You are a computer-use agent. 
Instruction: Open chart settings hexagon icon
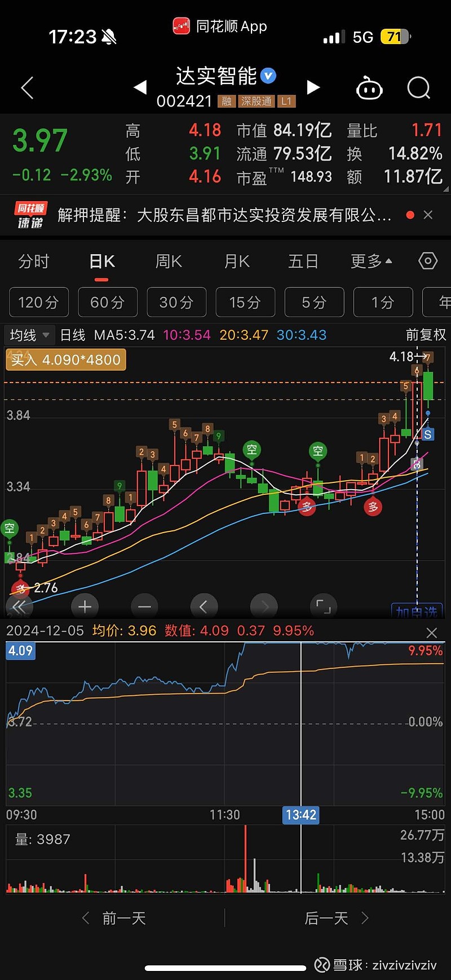(428, 261)
